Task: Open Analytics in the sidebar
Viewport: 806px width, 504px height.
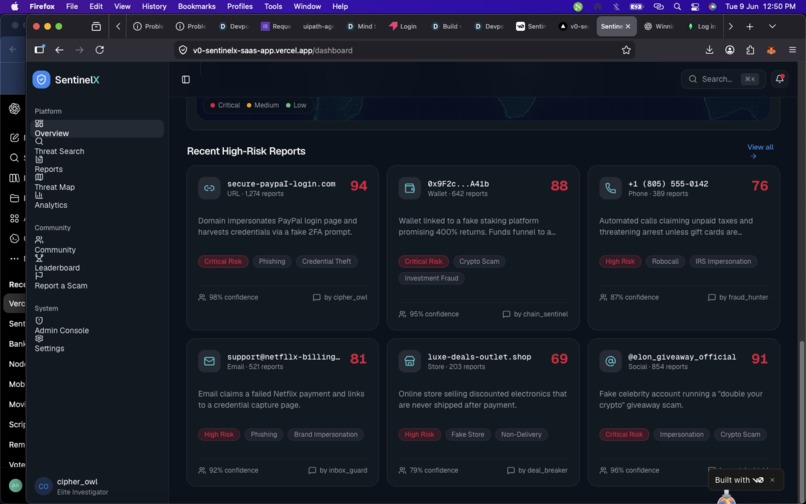Action: click(x=96, y=201)
